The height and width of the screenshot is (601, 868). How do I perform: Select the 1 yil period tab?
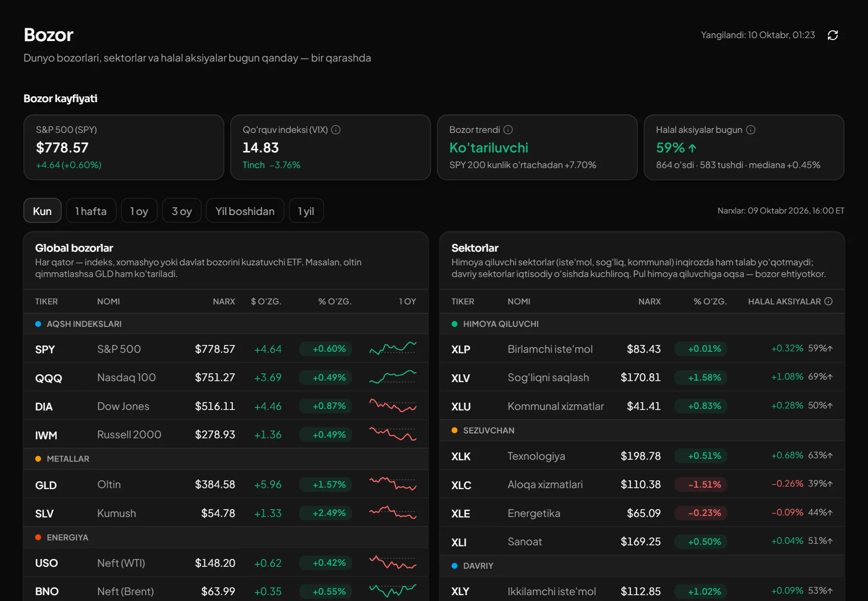(306, 211)
